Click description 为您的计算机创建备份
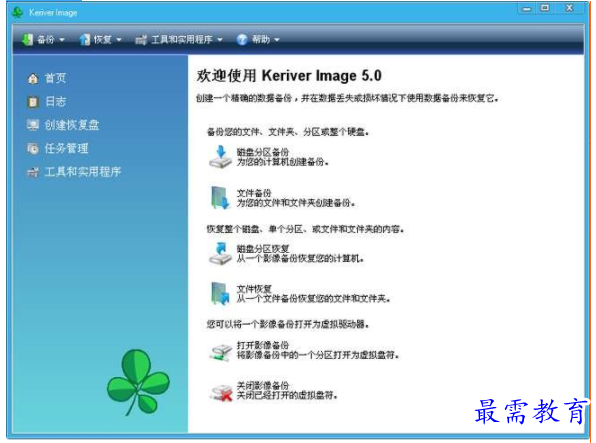The height and width of the screenshot is (443, 596). [283, 162]
